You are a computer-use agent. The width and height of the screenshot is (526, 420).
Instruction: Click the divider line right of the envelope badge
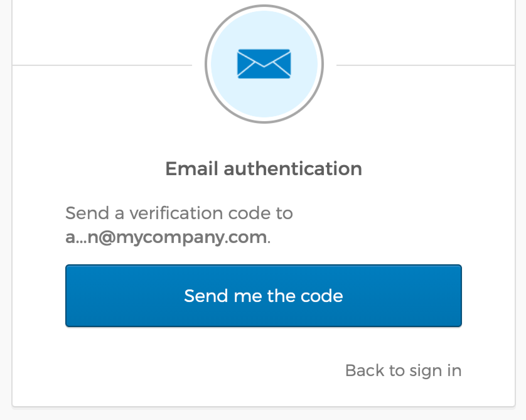pyautogui.click(x=426, y=65)
